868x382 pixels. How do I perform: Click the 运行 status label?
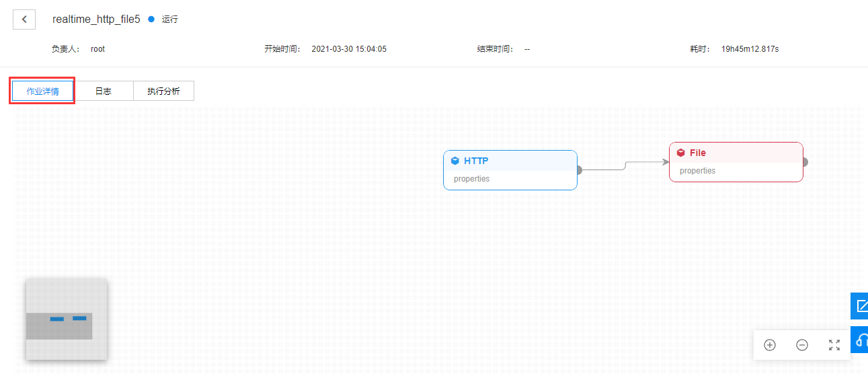(x=170, y=20)
